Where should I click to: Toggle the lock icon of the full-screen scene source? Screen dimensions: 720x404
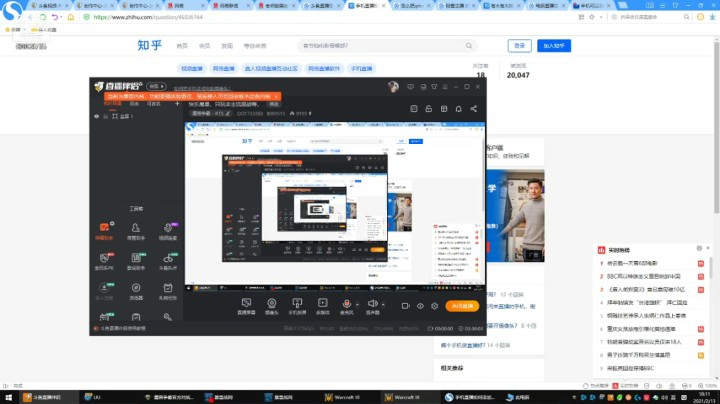[x=106, y=117]
